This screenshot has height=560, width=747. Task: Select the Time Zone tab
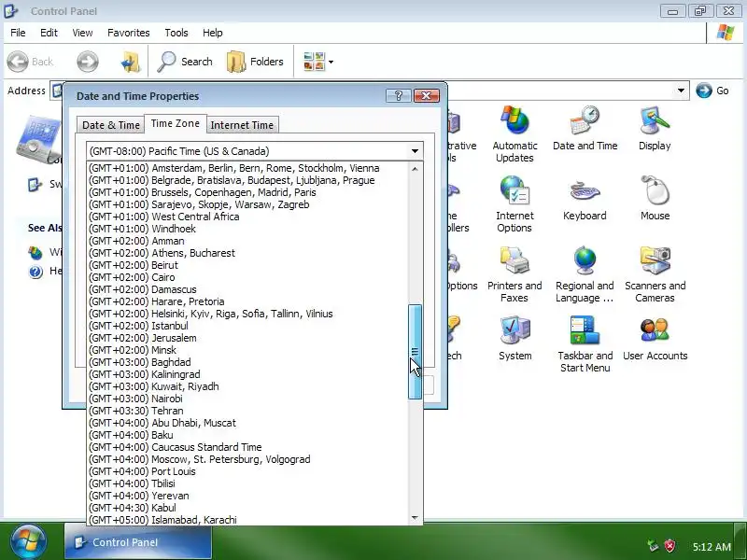click(176, 123)
